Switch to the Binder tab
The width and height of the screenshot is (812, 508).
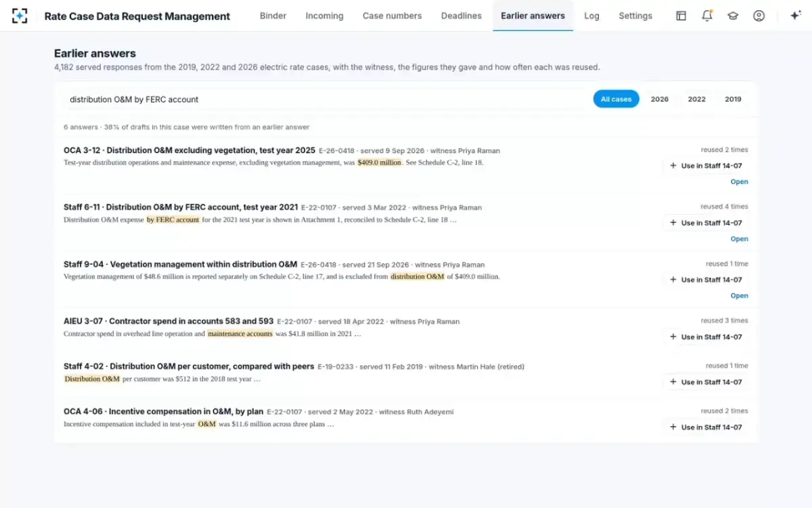273,16
